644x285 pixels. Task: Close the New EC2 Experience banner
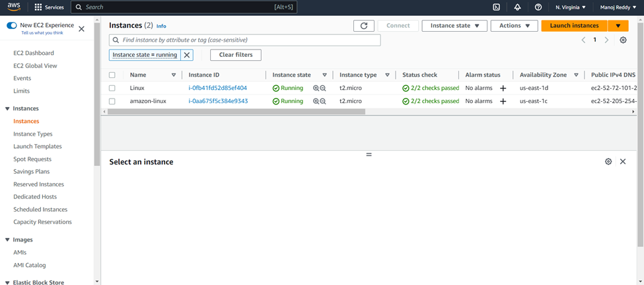click(x=81, y=28)
